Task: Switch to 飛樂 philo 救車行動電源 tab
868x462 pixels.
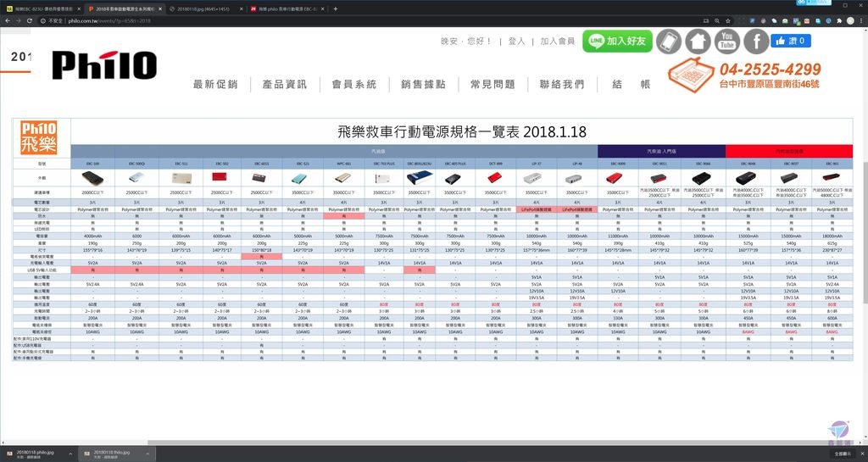Action: pos(287,8)
